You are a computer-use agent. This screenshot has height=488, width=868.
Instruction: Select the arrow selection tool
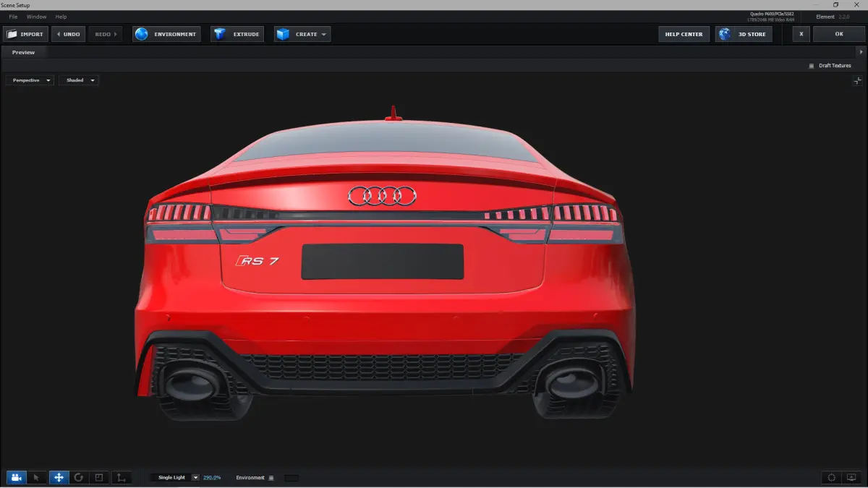pyautogui.click(x=37, y=477)
